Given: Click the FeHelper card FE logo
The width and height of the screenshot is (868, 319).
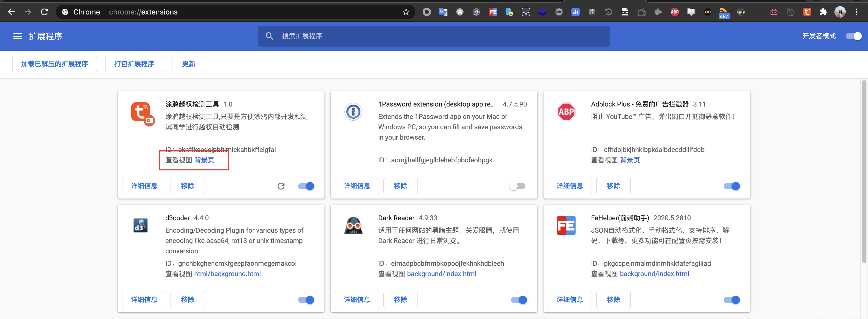Looking at the screenshot, I should coord(566,225).
